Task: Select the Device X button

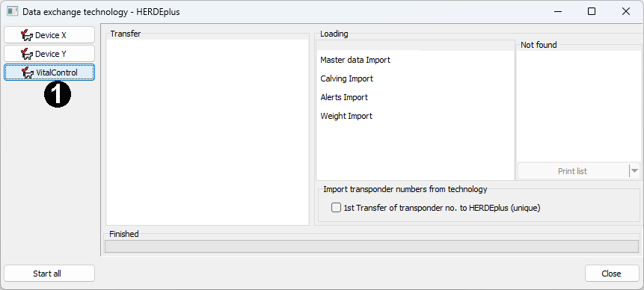Action: (x=49, y=35)
